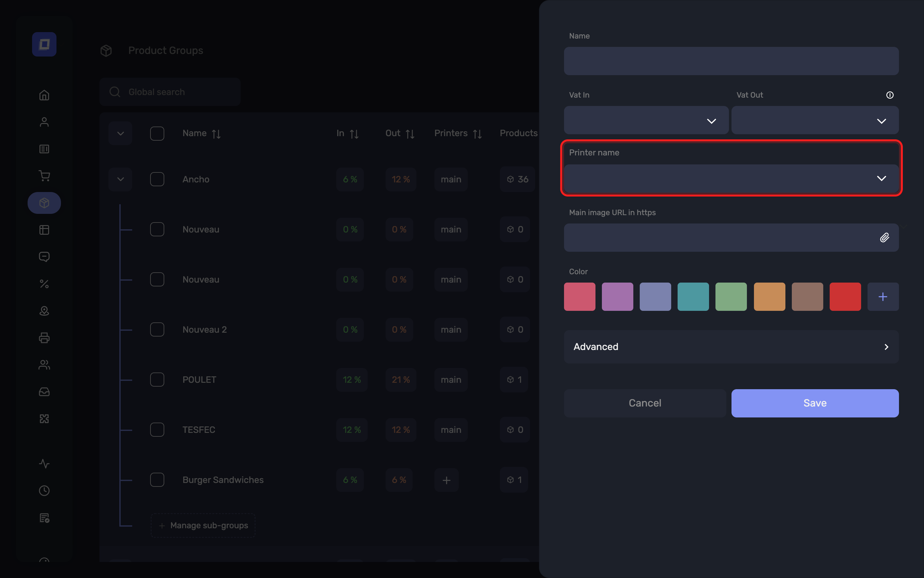The width and height of the screenshot is (924, 578).
Task: Click the Vat Out info icon
Action: click(x=890, y=95)
